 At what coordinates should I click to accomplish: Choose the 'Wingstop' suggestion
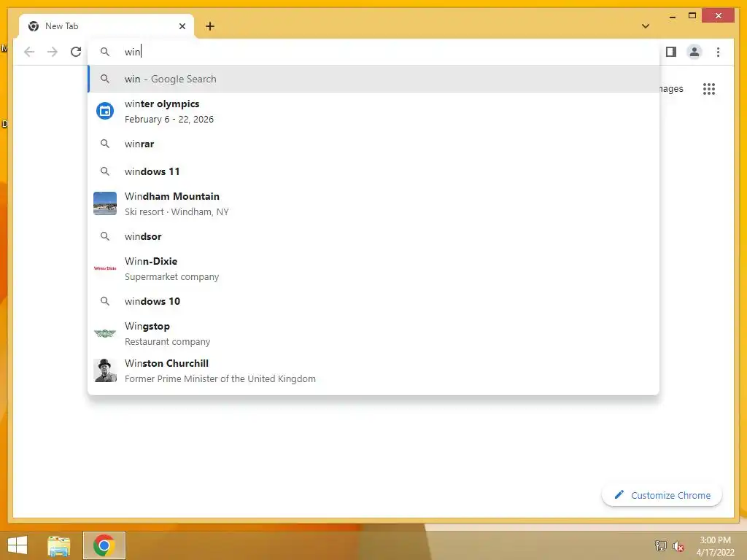click(x=373, y=333)
